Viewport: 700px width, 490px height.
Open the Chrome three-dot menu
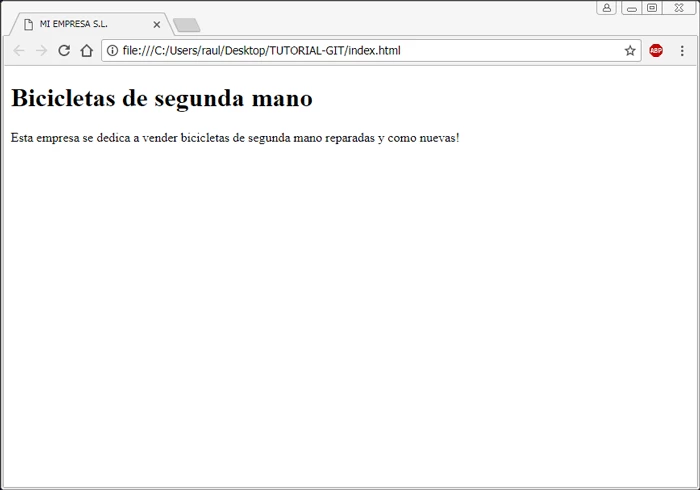682,51
